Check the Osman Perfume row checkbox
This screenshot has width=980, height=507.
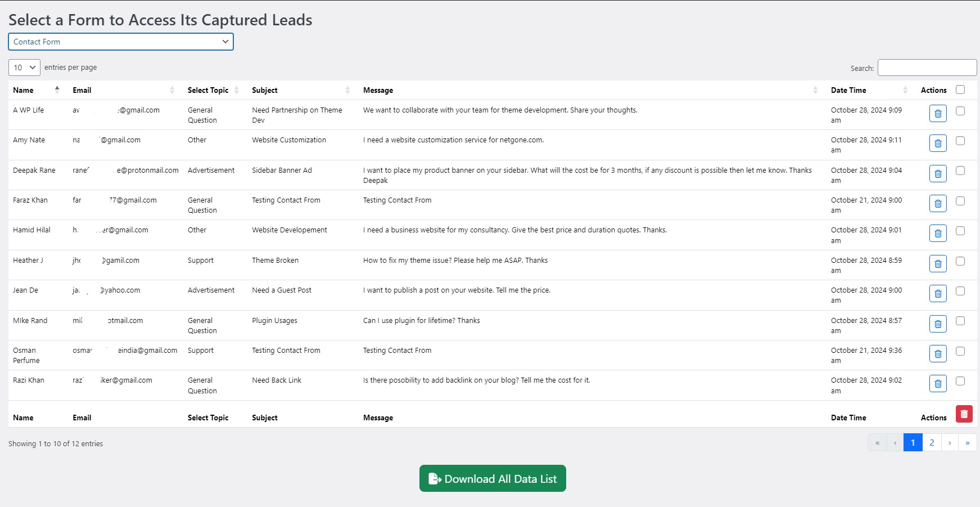(x=960, y=351)
